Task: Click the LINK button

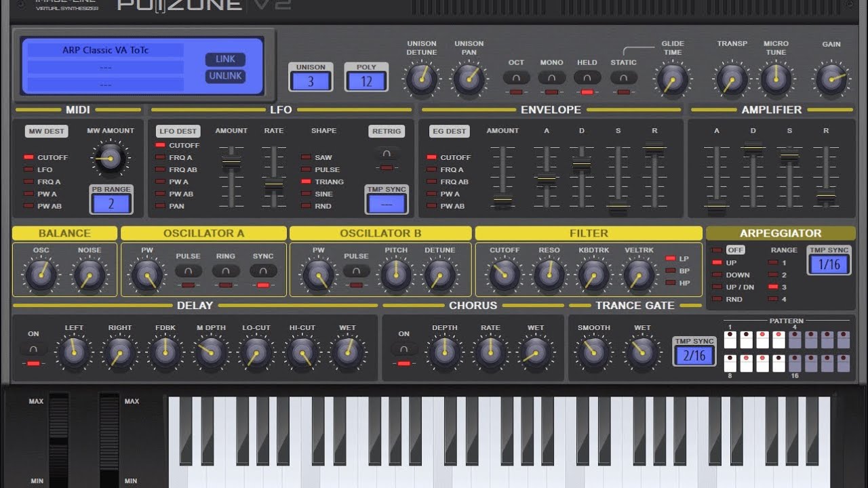Action: 225,59
